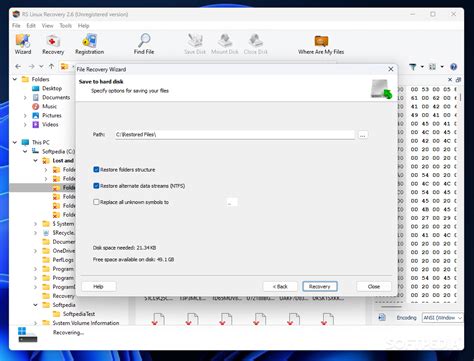Open the Edit menu
This screenshot has width=474, height=361.
[x=31, y=26]
